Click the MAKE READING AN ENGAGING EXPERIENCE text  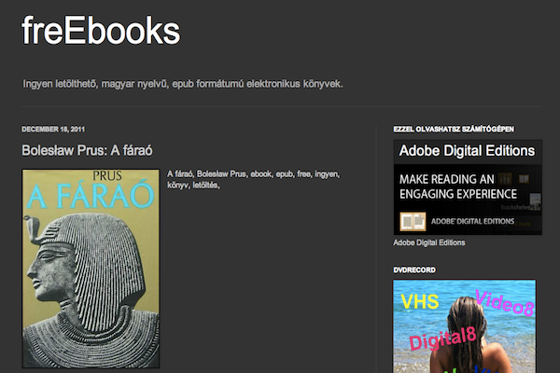(x=458, y=186)
